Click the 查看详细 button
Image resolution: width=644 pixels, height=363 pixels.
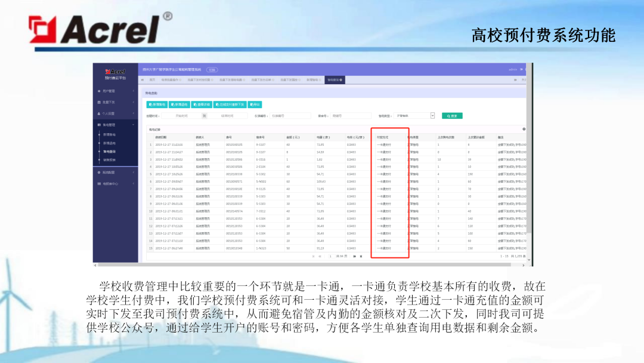[x=202, y=104]
